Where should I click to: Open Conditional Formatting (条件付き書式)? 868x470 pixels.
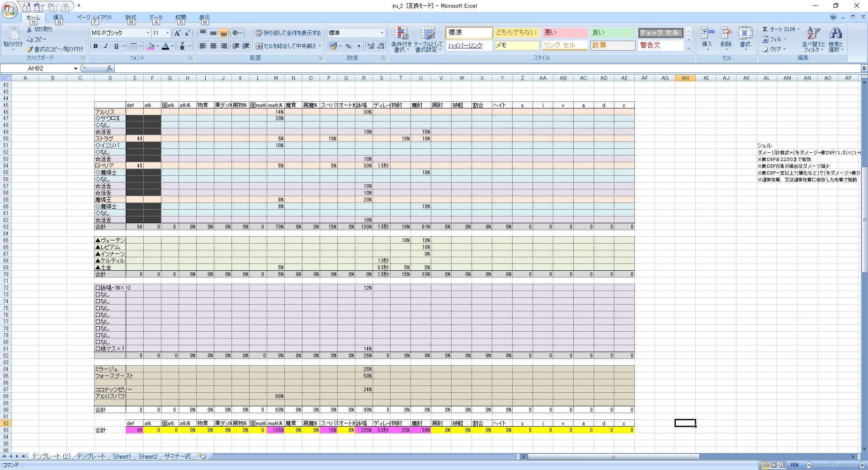tap(401, 39)
